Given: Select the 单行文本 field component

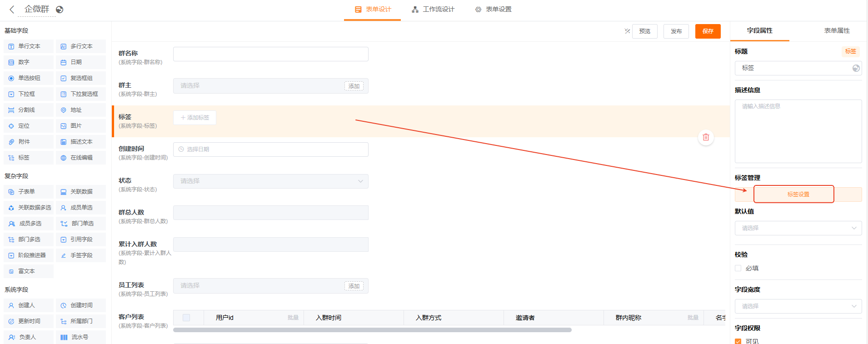Looking at the screenshot, I should point(29,46).
